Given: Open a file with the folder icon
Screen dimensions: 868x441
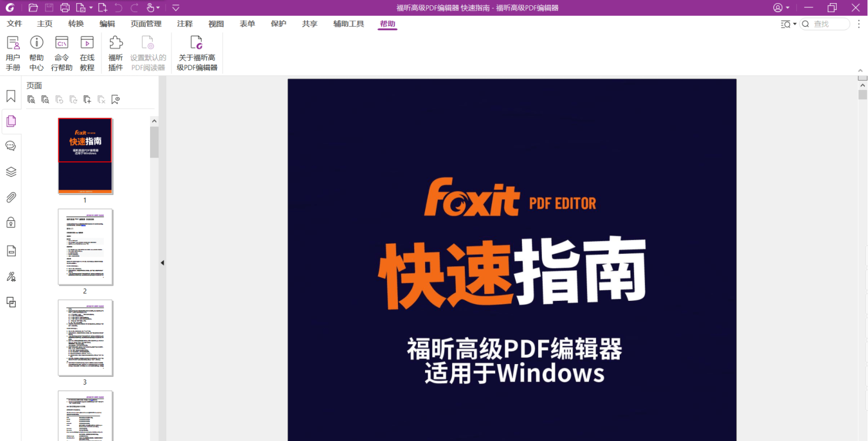Looking at the screenshot, I should pos(33,7).
